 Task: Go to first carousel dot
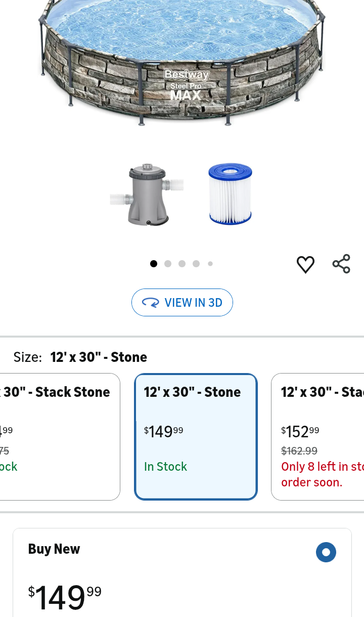(154, 264)
